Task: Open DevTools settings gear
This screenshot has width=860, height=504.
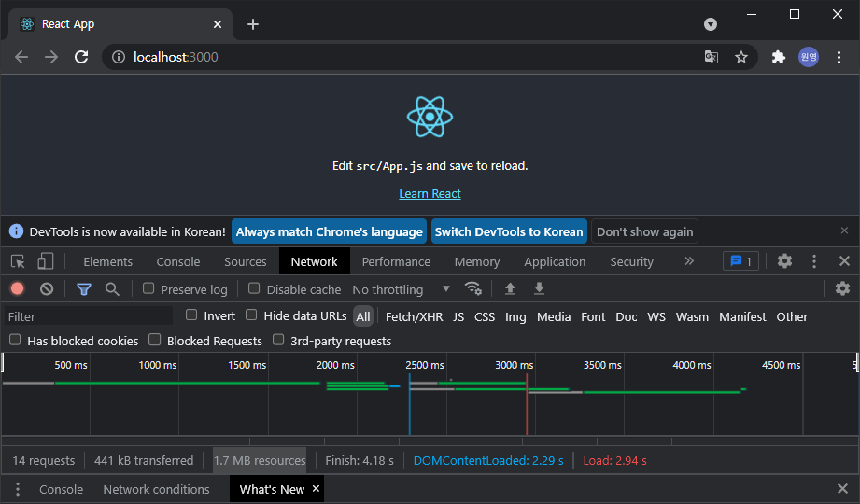Action: click(785, 261)
